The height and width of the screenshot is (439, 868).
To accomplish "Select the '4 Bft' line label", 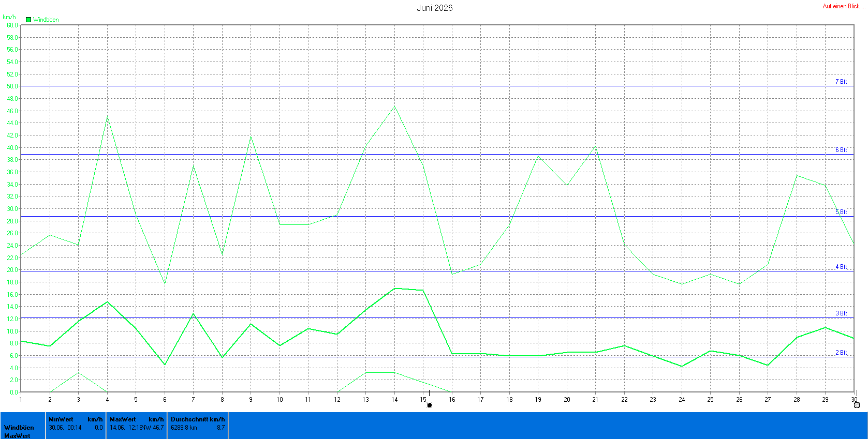I will click(841, 267).
